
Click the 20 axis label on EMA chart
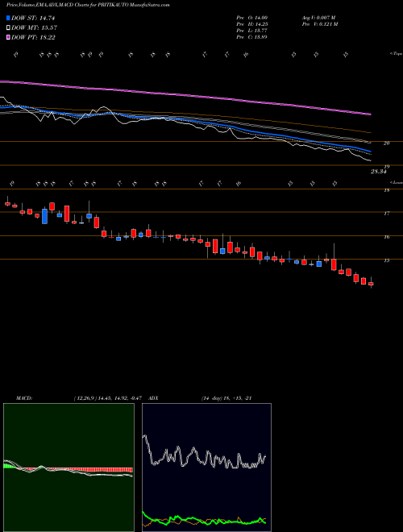click(386, 143)
